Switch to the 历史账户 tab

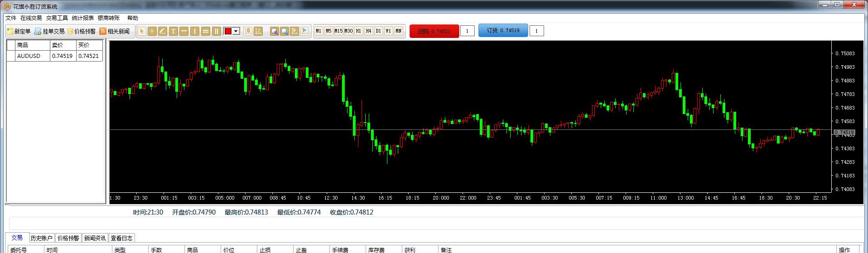[42, 238]
